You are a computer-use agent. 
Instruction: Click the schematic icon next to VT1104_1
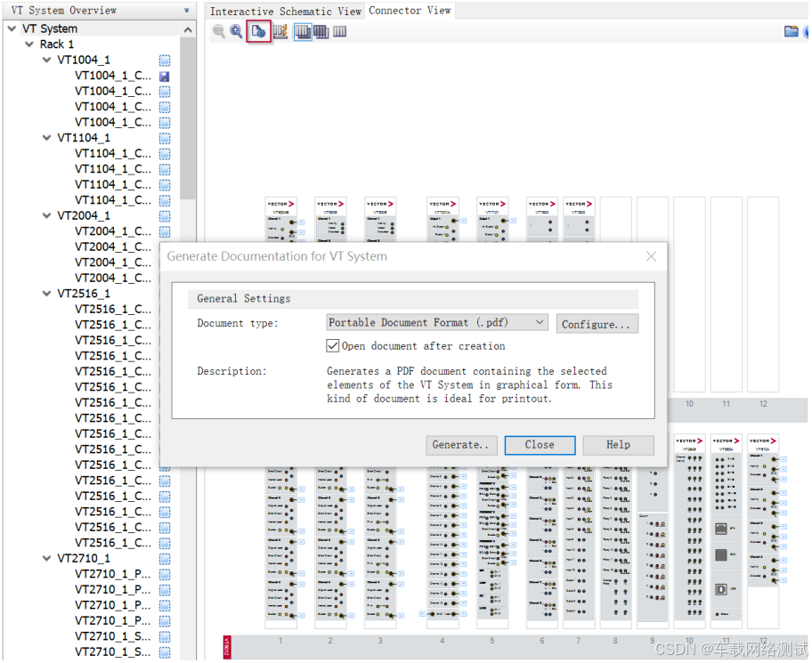[x=165, y=138]
